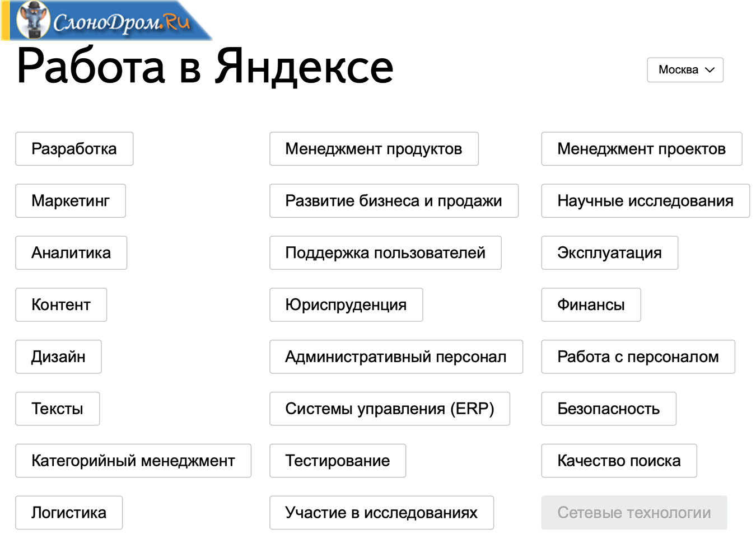The height and width of the screenshot is (553, 756).
Task: Choose the Тестирование category
Action: pos(338,461)
